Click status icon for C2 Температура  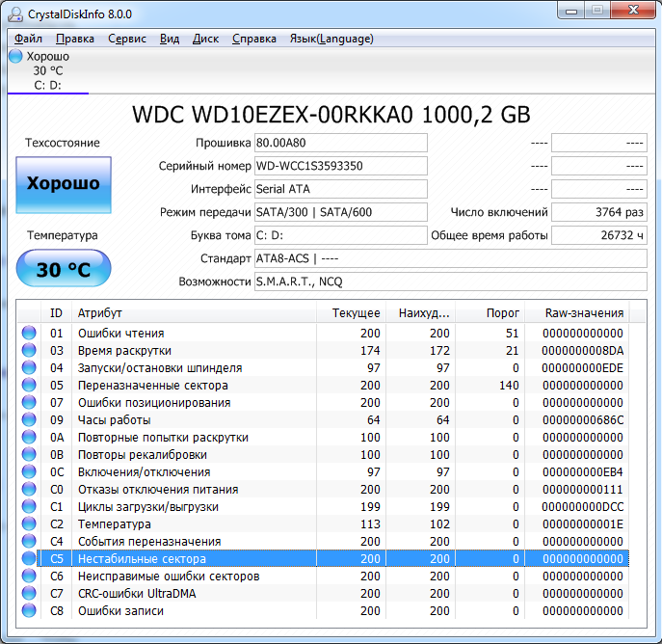(x=29, y=523)
